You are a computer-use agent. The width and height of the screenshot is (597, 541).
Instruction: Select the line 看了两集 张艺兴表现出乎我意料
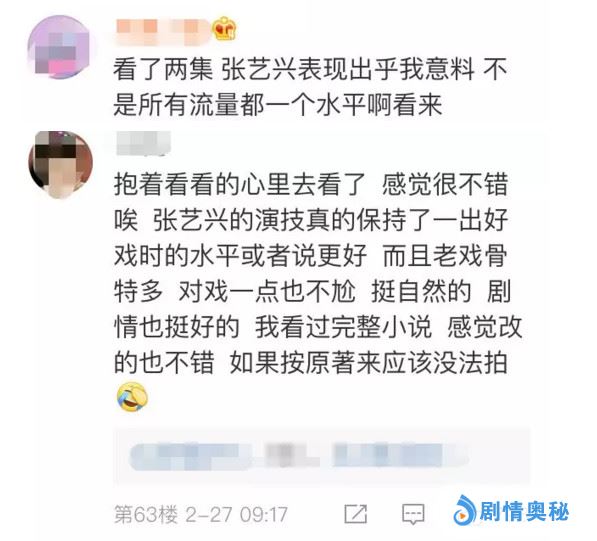click(x=294, y=70)
